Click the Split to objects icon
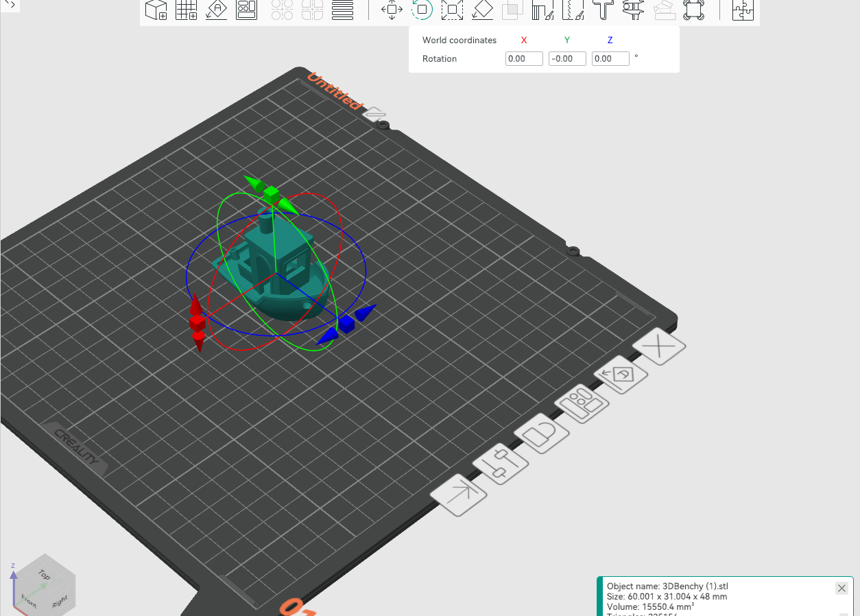 pos(283,10)
